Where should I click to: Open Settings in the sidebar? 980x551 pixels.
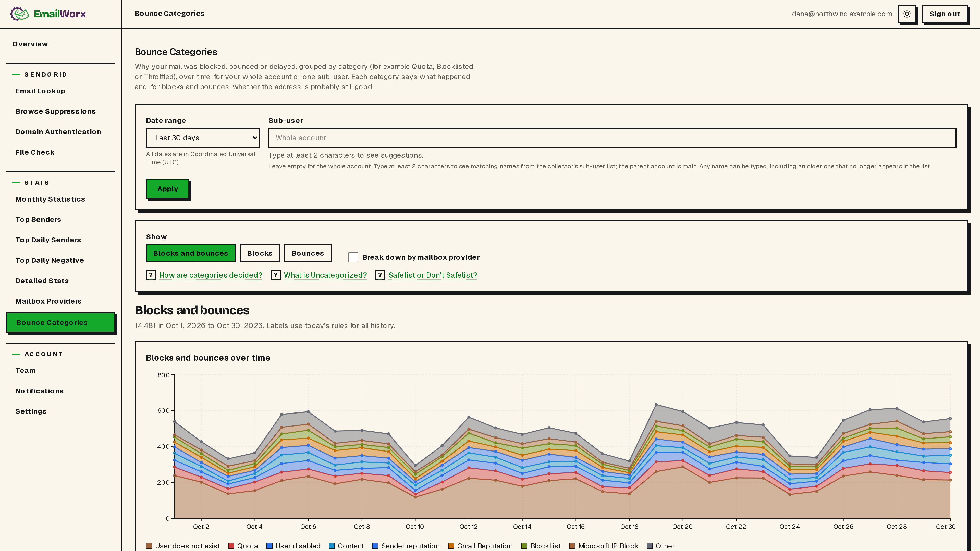click(x=31, y=411)
